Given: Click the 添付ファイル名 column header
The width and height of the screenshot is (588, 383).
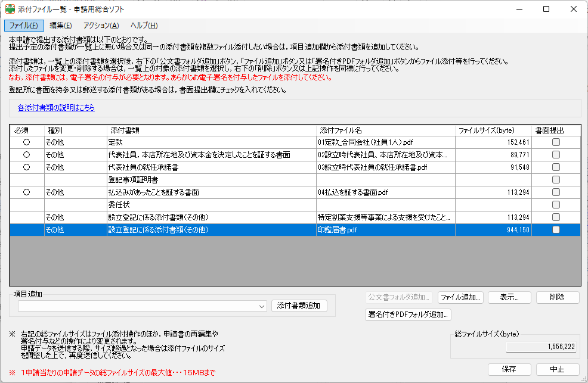Looking at the screenshot, I should click(385, 130).
